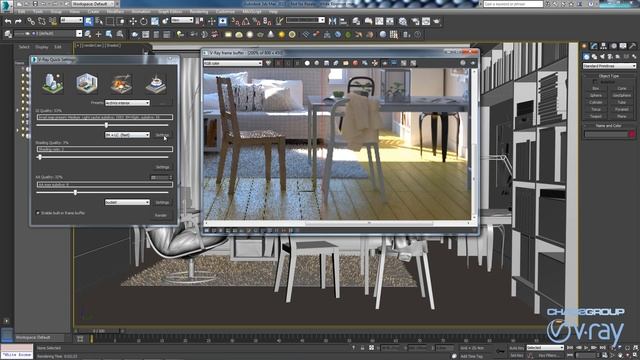The image size is (640, 360).
Task: Click Settings button under Shading Quality slider
Action: tap(162, 167)
